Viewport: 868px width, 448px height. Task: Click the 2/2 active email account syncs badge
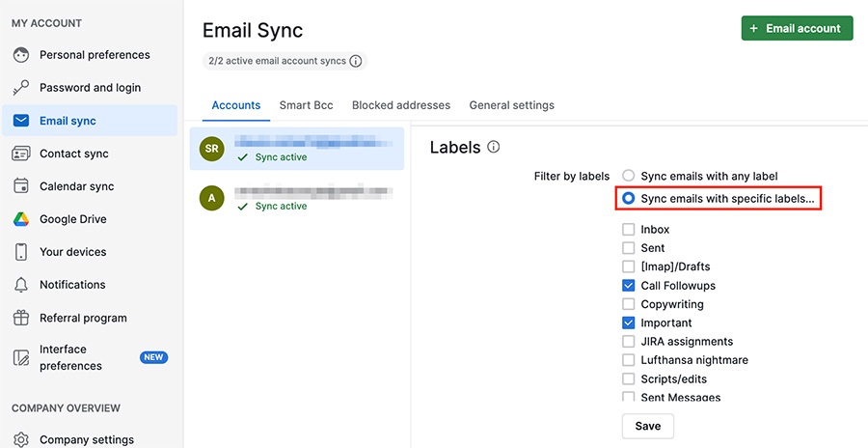point(285,61)
